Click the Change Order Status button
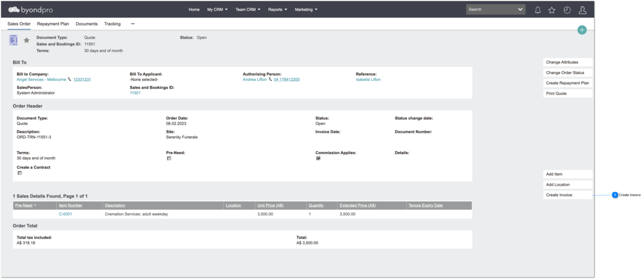The image size is (644, 279). point(567,73)
